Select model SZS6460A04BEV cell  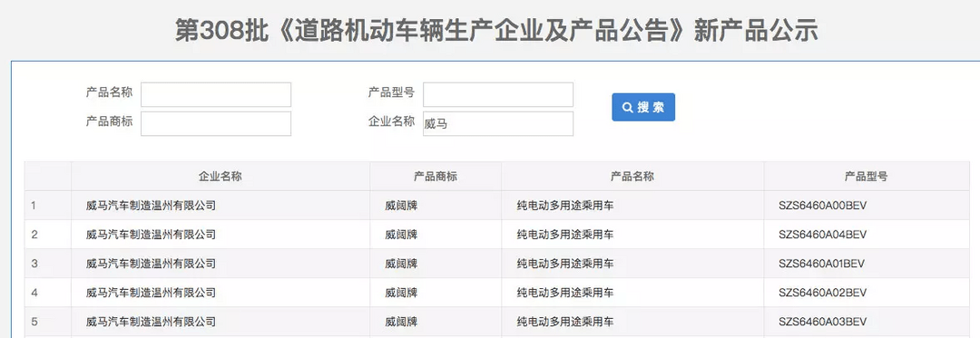(x=867, y=235)
